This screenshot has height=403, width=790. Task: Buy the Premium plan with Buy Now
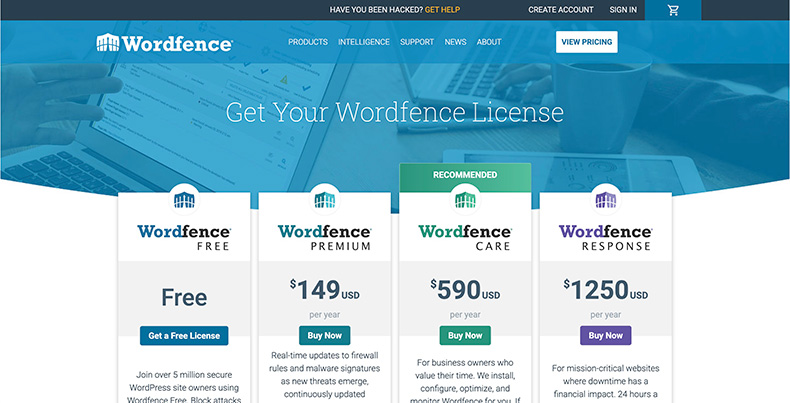pos(324,335)
